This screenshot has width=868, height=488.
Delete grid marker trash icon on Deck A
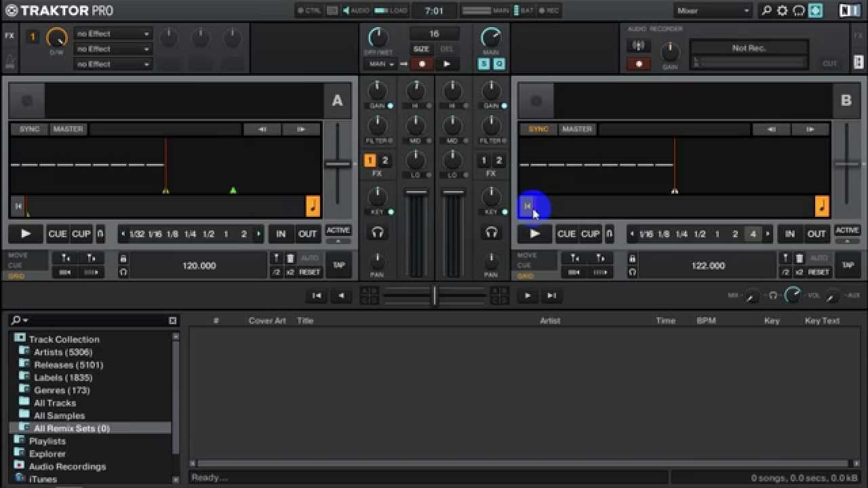coord(290,258)
